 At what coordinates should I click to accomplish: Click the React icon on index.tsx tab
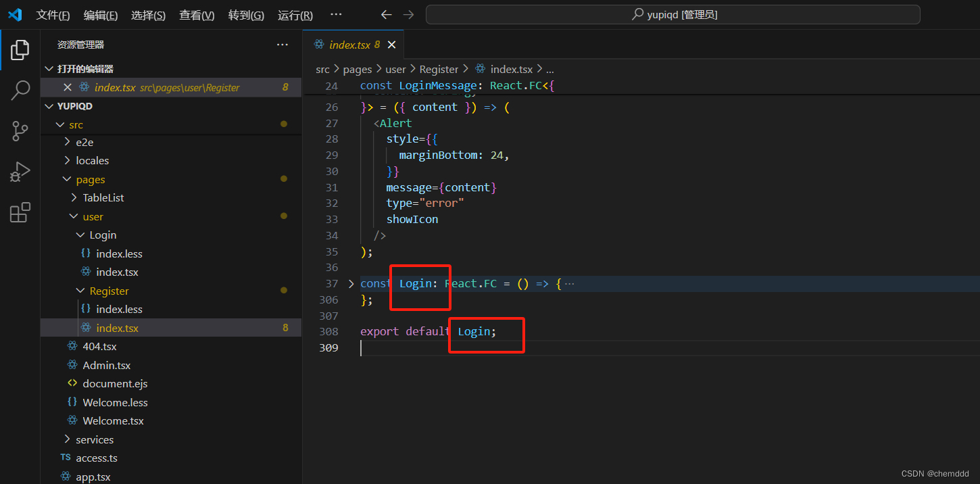[319, 45]
